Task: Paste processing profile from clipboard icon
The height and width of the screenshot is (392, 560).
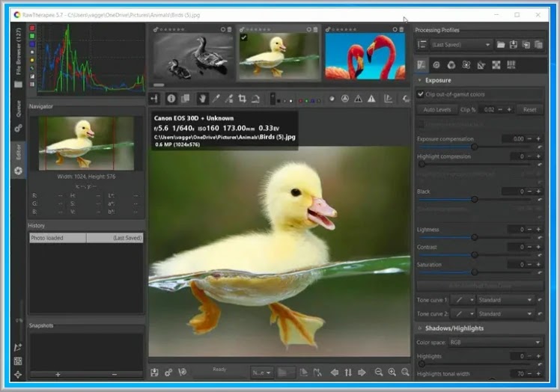Action: click(538, 45)
